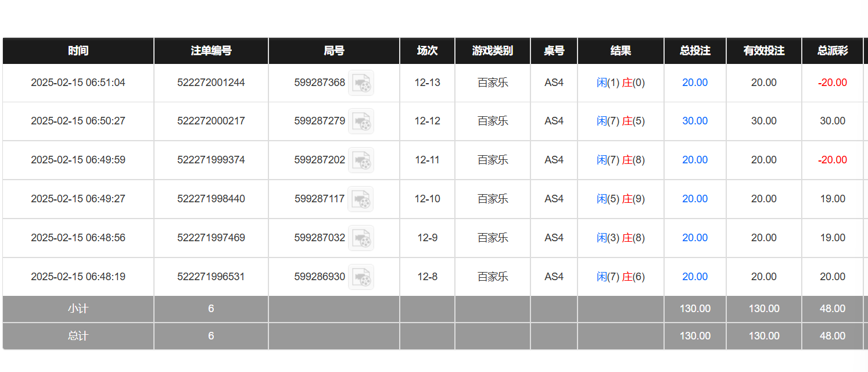Select the 局号 column header
Viewport: 868px width, 372px height.
[x=334, y=51]
